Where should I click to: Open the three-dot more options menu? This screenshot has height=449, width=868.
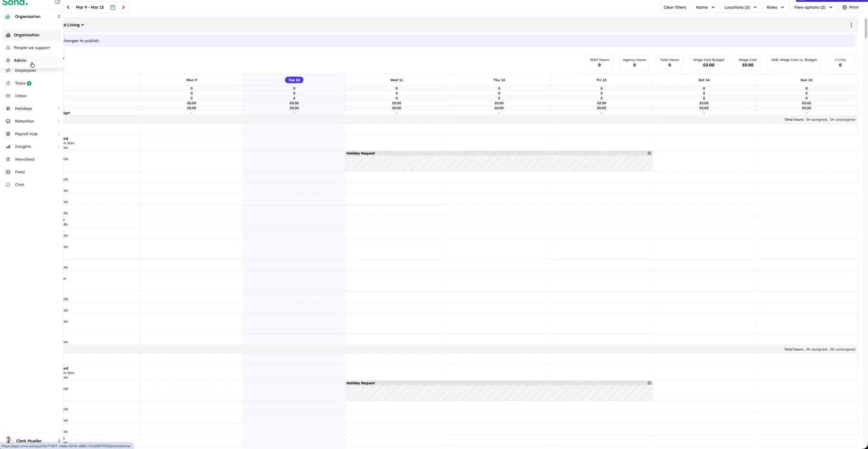(x=851, y=25)
